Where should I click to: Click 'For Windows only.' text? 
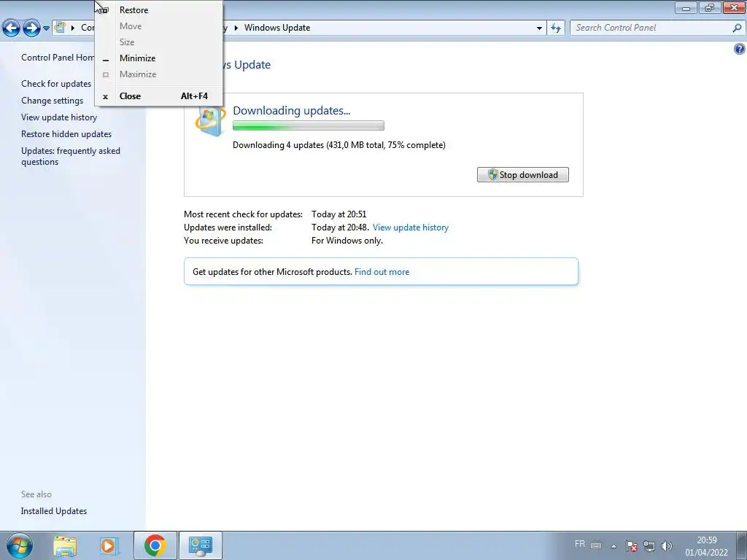point(347,241)
